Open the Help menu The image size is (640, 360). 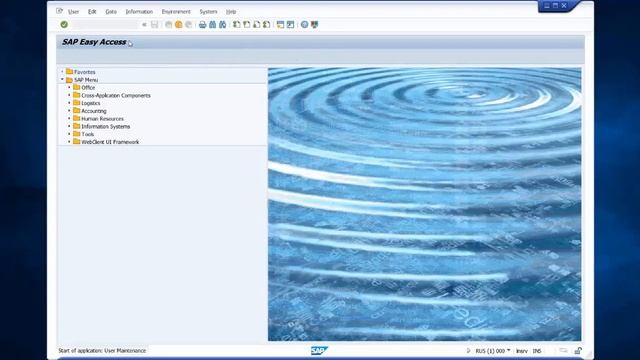231,11
